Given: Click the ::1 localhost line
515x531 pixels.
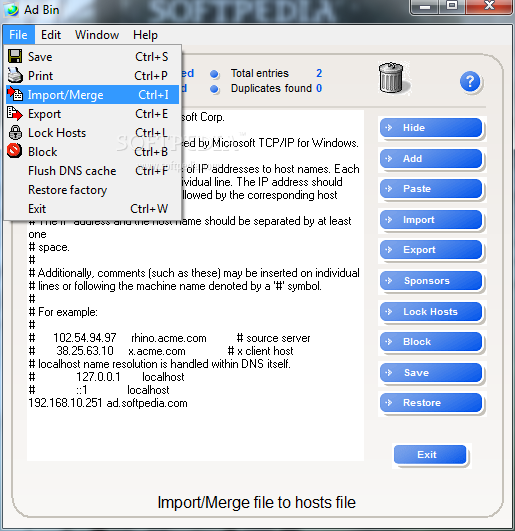Looking at the screenshot, I should pos(99,390).
